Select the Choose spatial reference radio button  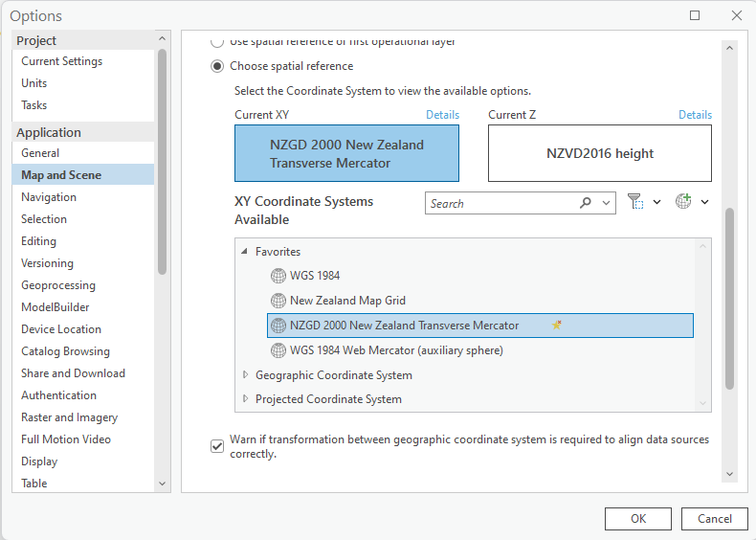tap(217, 66)
